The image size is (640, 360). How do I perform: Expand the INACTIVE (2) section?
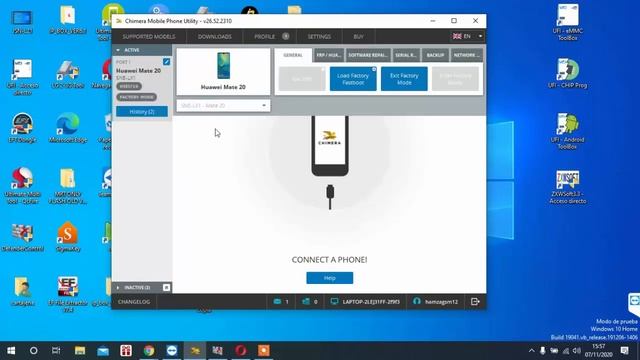118,288
